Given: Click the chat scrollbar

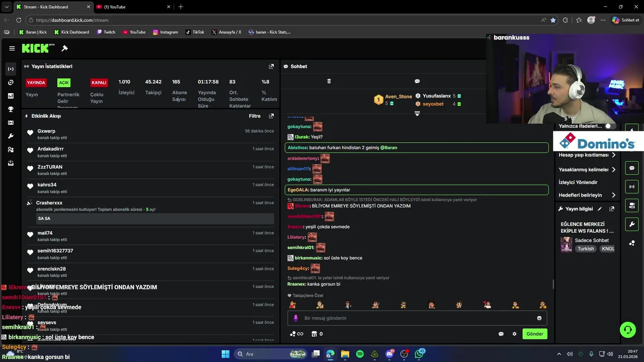Looking at the screenshot, I should tap(553, 284).
